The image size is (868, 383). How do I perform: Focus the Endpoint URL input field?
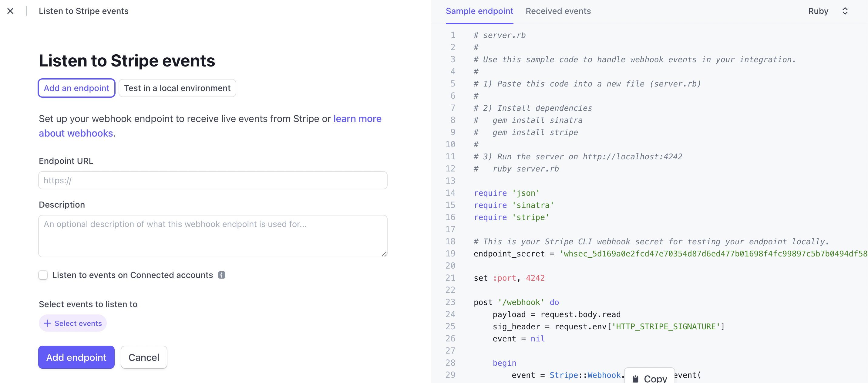pos(213,180)
